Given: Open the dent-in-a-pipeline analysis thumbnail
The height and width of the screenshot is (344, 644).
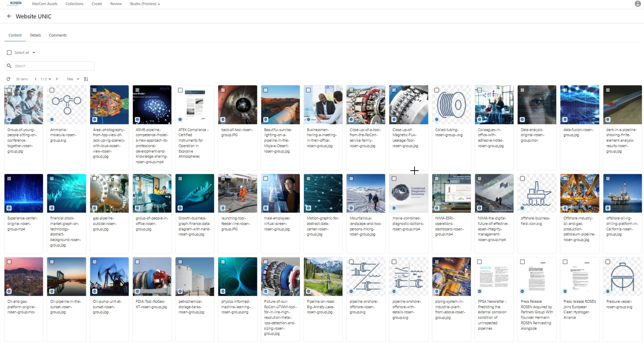Looking at the screenshot, I should tap(623, 105).
